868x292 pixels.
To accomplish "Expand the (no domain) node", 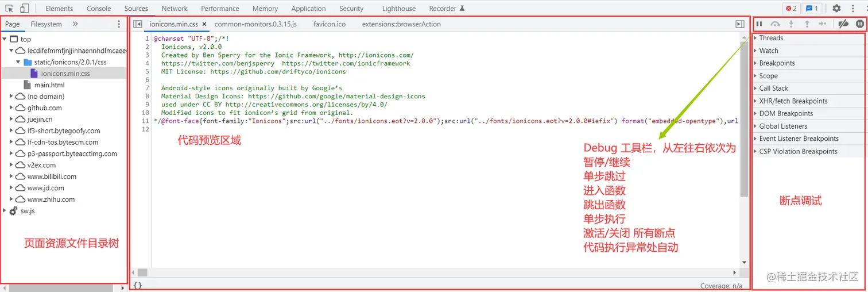I will pyautogui.click(x=11, y=97).
